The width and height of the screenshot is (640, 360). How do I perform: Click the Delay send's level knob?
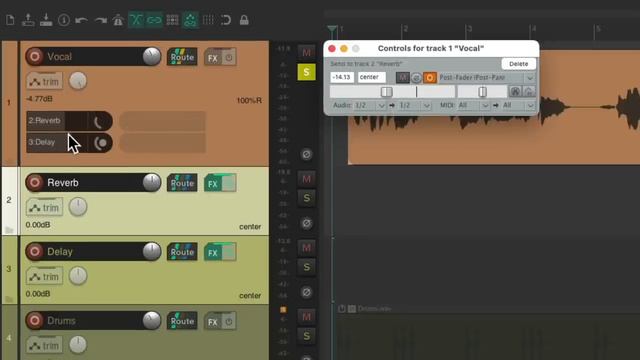100,143
